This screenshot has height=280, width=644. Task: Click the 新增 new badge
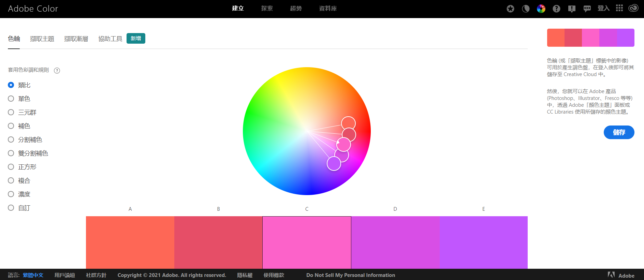point(136,39)
